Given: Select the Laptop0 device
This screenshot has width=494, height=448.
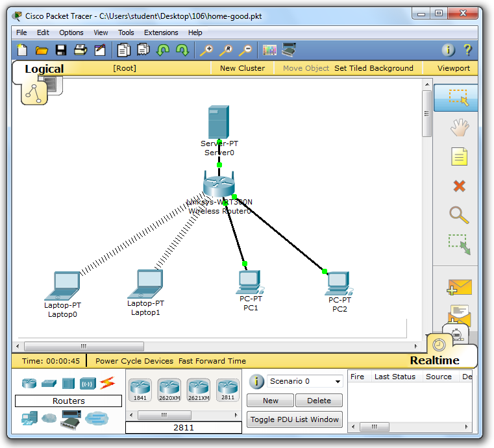Looking at the screenshot, I should [62, 286].
